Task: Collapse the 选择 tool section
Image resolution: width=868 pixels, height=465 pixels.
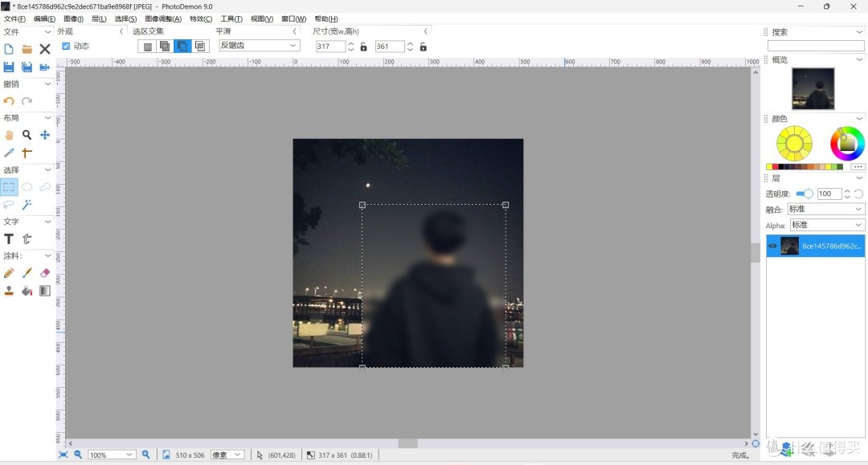Action: [47, 169]
